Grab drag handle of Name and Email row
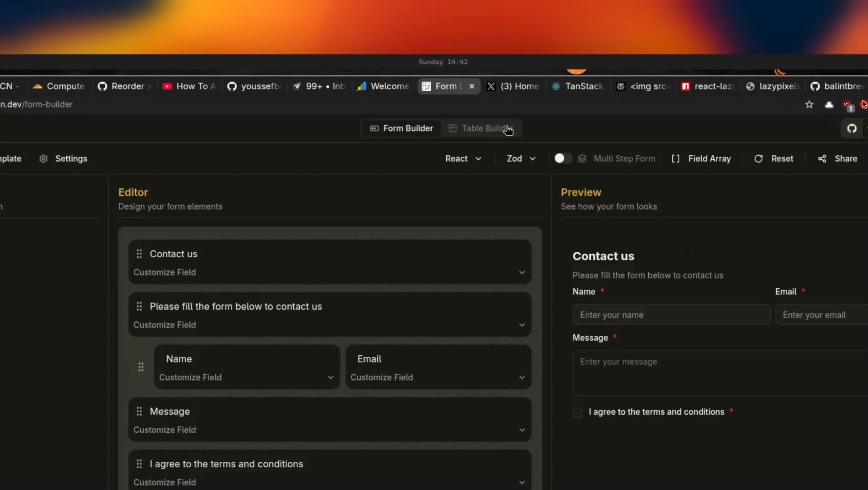The image size is (868, 490). click(141, 367)
